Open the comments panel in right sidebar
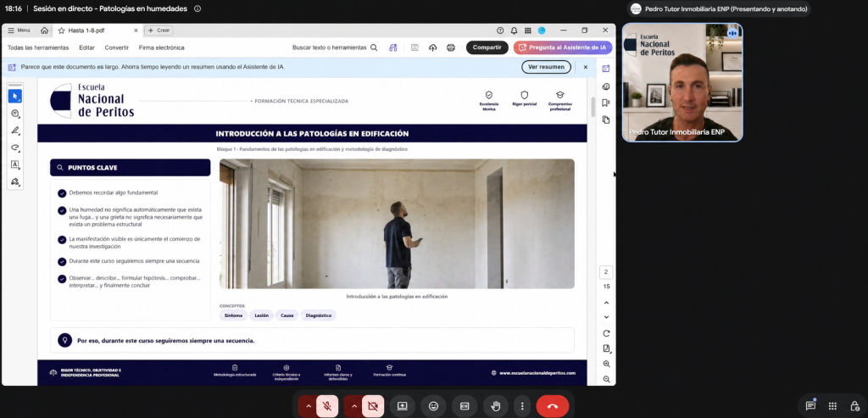868x418 pixels. 606,86
